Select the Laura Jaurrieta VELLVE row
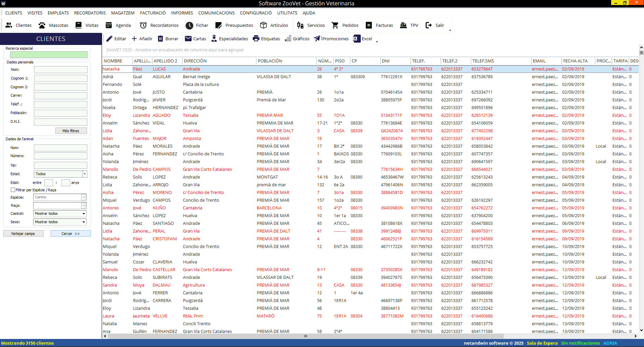 (x=370, y=316)
